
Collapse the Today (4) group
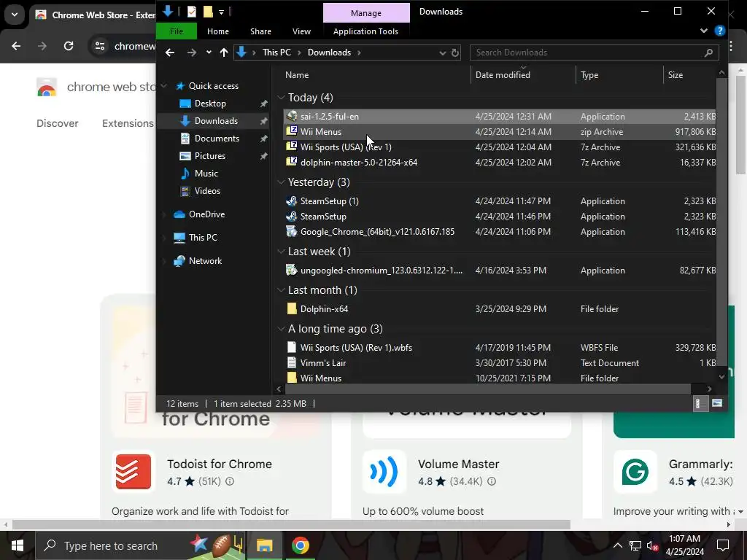pos(281,98)
